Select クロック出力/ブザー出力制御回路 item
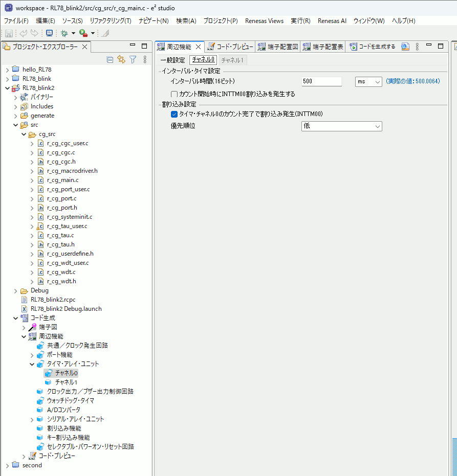Image resolution: width=457 pixels, height=476 pixels. [x=90, y=391]
